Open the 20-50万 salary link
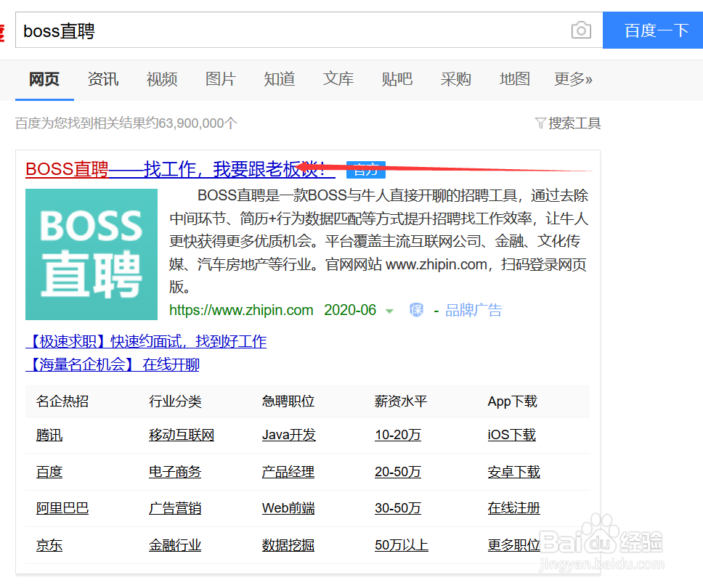Screen dimensions: 703x588 (398, 471)
